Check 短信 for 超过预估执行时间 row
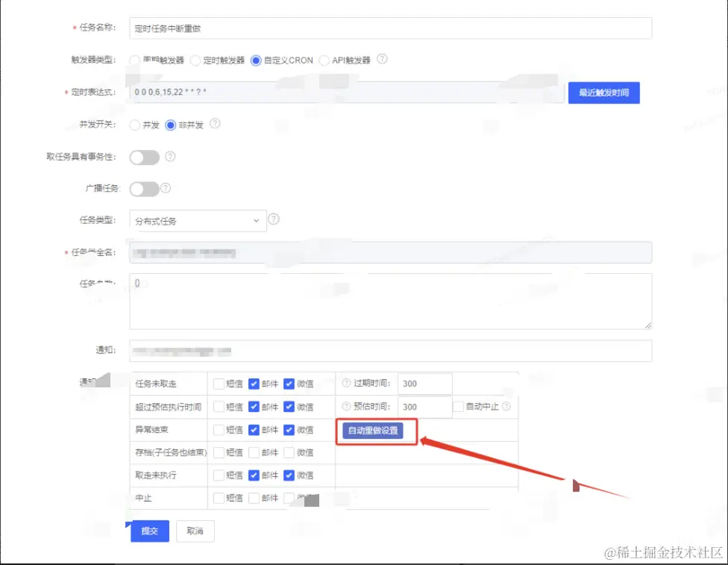Viewport: 728px width, 565px height. 219,407
